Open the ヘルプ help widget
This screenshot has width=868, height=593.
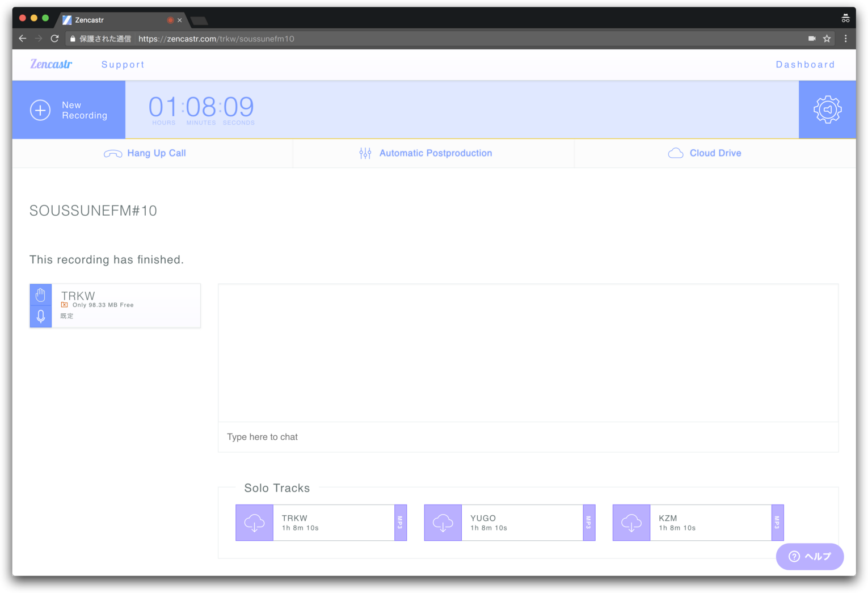tap(810, 556)
